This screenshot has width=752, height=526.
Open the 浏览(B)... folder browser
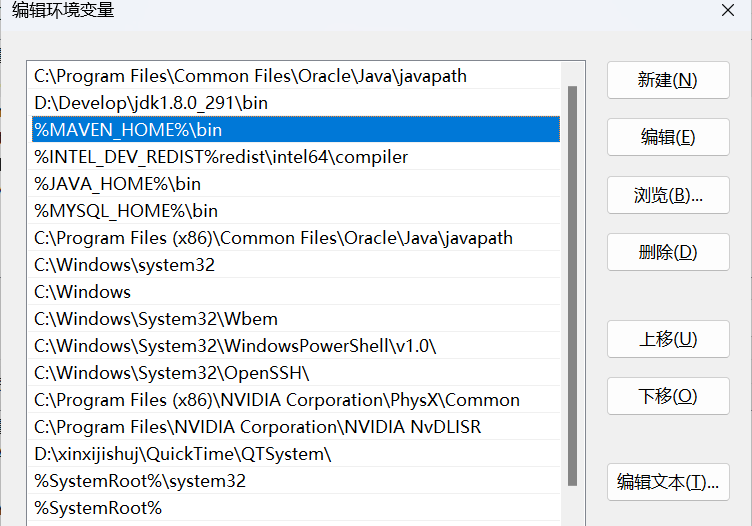click(x=667, y=196)
